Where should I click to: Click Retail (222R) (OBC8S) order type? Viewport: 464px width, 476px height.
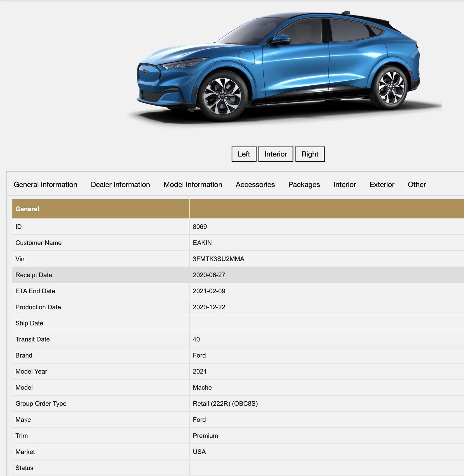click(225, 403)
